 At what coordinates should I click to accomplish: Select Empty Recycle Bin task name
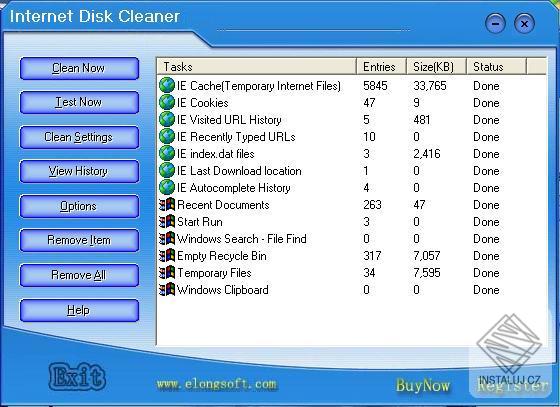tap(222, 256)
